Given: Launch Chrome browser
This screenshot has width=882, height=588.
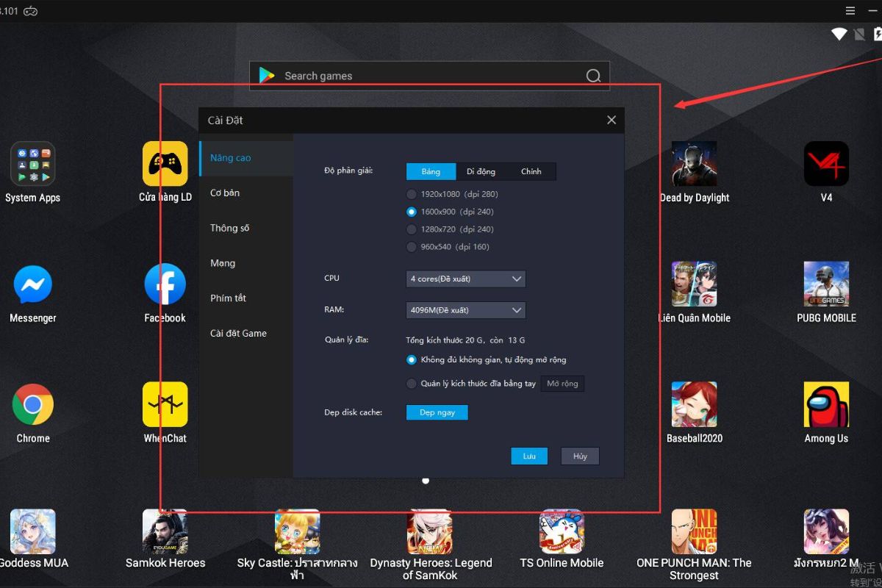Looking at the screenshot, I should [x=33, y=404].
